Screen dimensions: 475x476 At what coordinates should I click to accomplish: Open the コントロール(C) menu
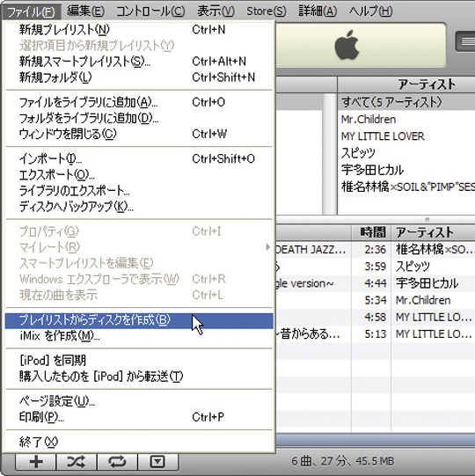point(150,11)
